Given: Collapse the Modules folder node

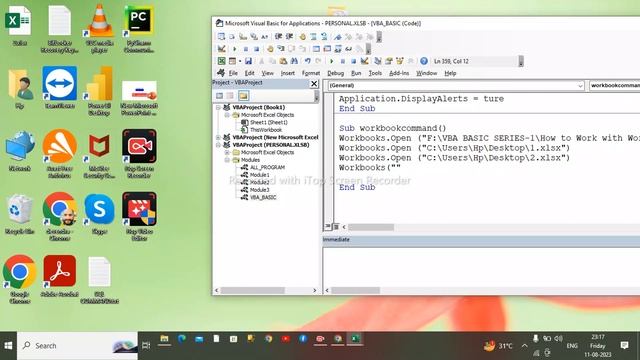Looking at the screenshot, I should (x=227, y=160).
